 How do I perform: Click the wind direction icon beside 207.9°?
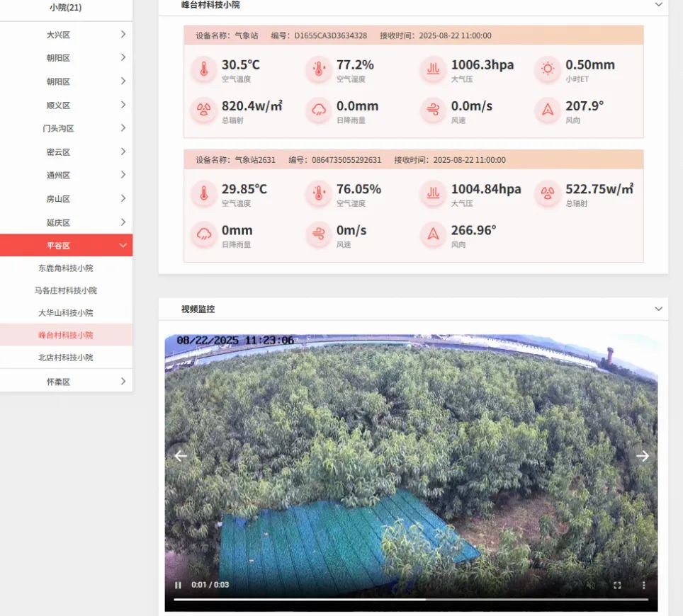pyautogui.click(x=548, y=110)
